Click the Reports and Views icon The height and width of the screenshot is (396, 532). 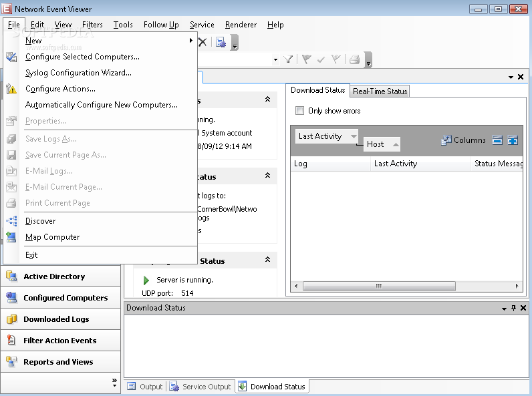[11, 362]
